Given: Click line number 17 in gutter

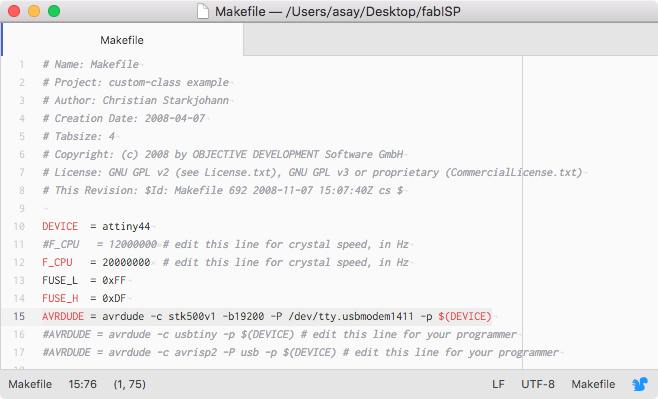Looking at the screenshot, I should (19, 352).
